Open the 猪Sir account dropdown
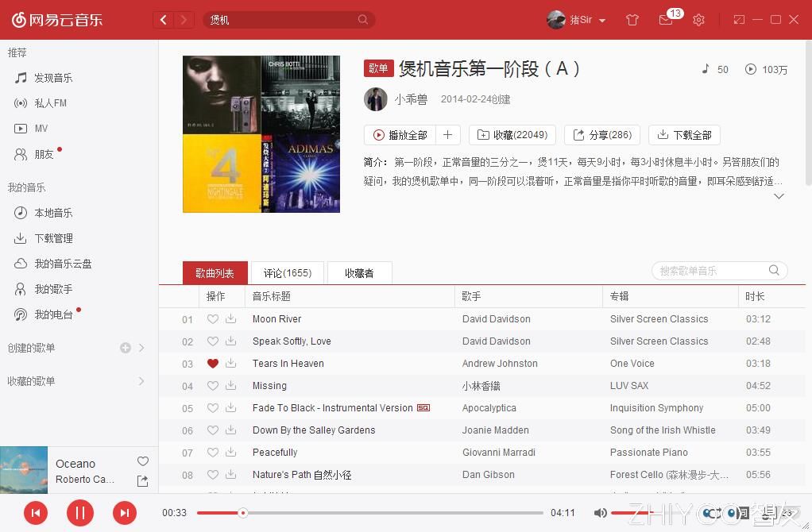Image resolution: width=812 pixels, height=532 pixels. (576, 20)
